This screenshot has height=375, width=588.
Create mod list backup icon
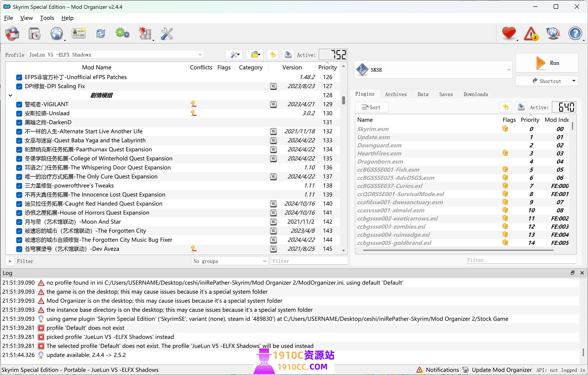pos(288,55)
